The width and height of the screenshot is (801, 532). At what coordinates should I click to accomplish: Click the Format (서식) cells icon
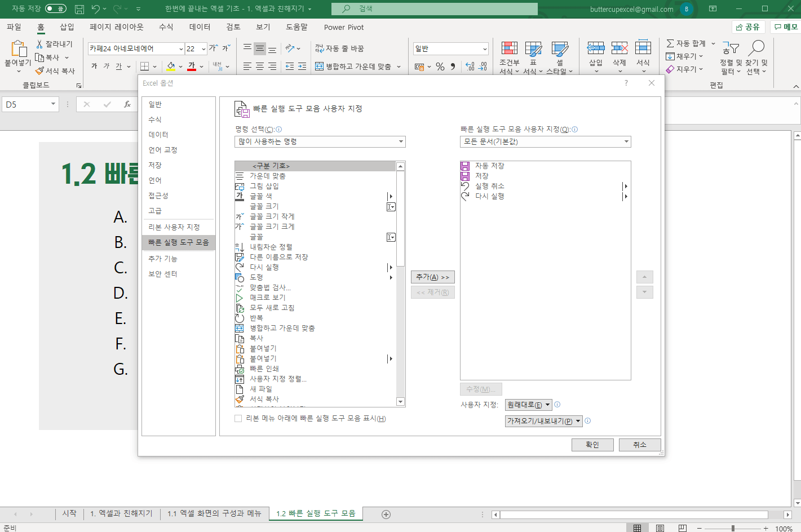(643, 48)
